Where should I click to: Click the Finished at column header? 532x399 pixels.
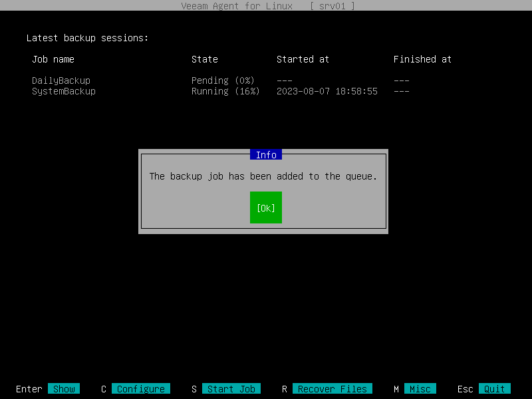click(x=422, y=59)
